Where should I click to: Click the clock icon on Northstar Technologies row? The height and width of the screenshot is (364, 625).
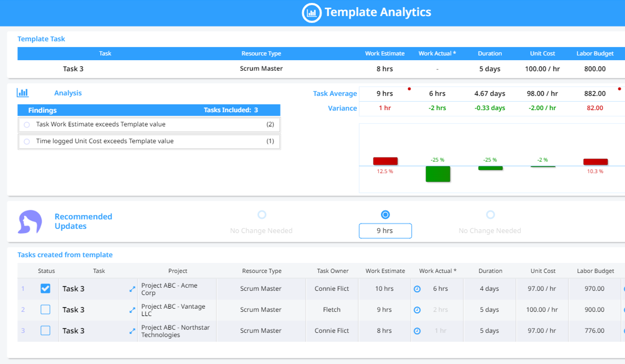click(x=417, y=331)
